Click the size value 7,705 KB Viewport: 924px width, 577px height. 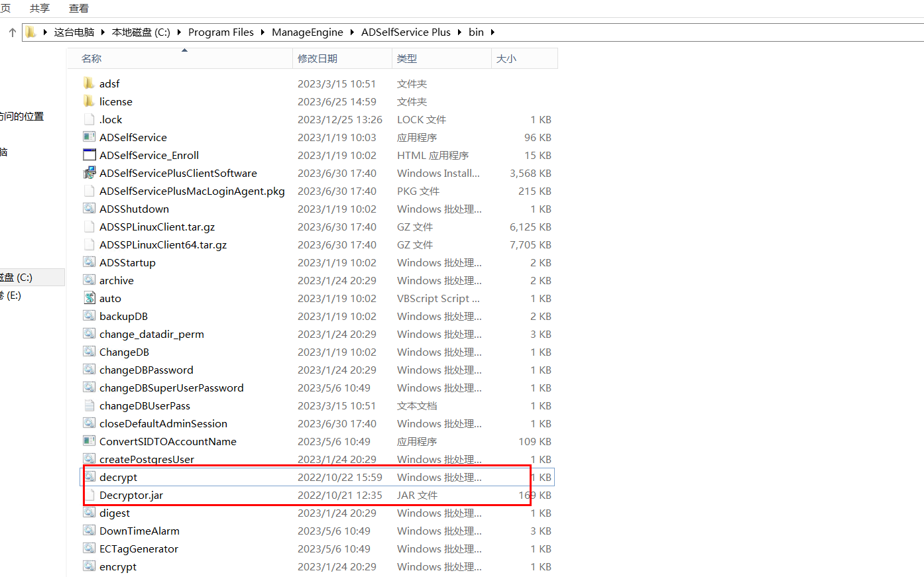[x=530, y=244]
